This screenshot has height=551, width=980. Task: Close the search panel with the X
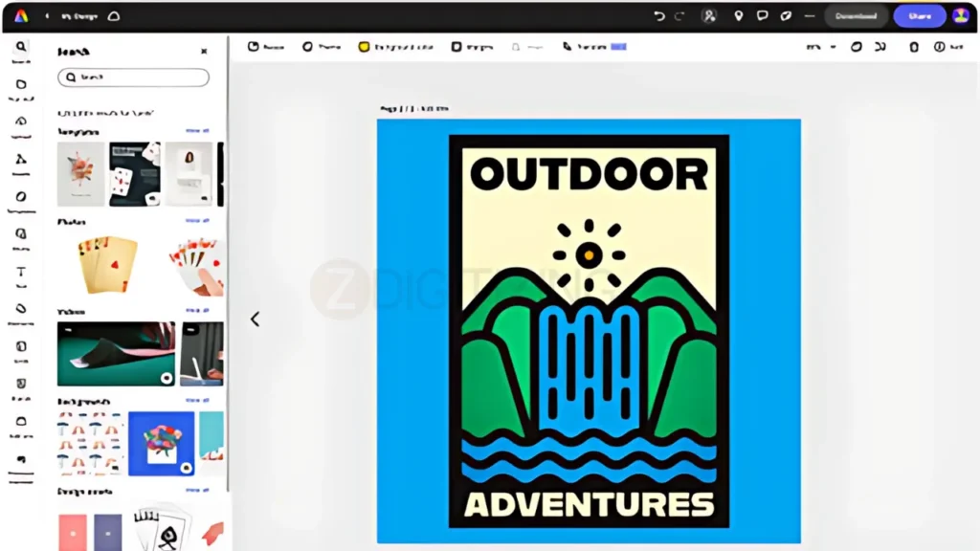coord(202,51)
